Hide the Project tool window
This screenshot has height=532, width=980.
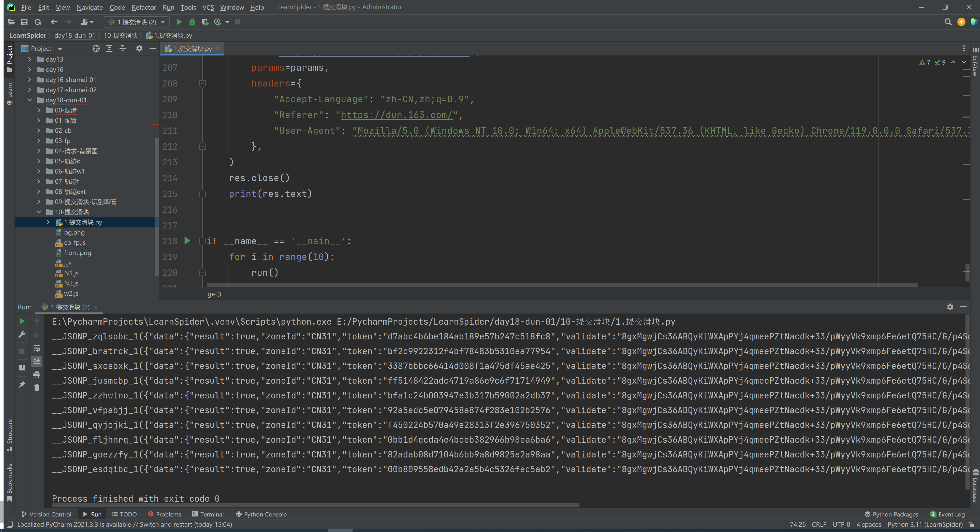153,48
